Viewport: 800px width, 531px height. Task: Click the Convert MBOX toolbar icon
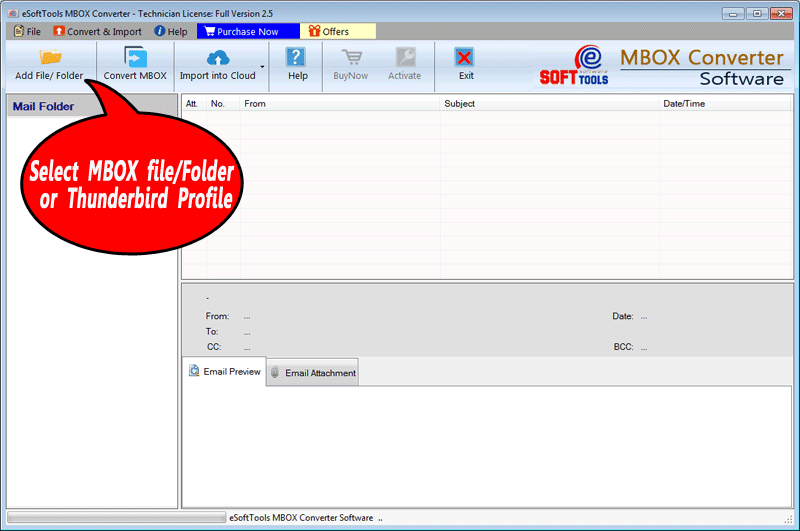[x=135, y=57]
